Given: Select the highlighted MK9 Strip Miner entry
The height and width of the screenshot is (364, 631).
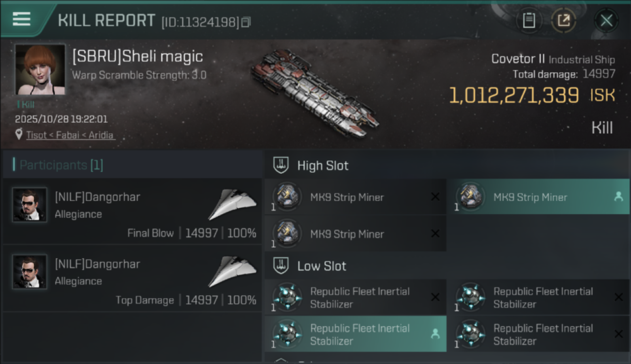Looking at the screenshot, I should pos(530,197).
